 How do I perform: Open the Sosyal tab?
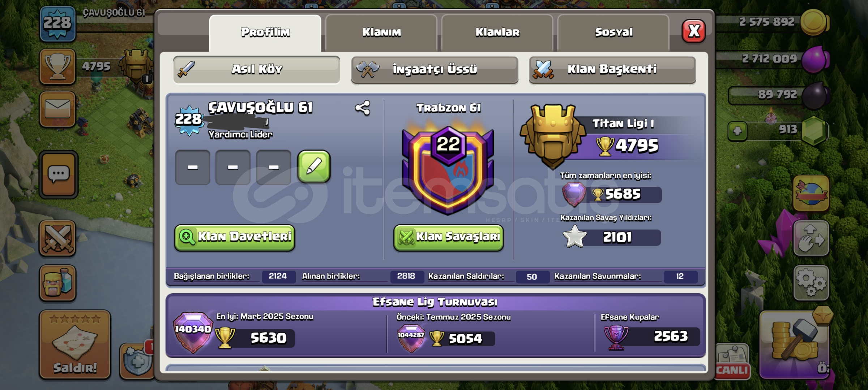pyautogui.click(x=613, y=33)
